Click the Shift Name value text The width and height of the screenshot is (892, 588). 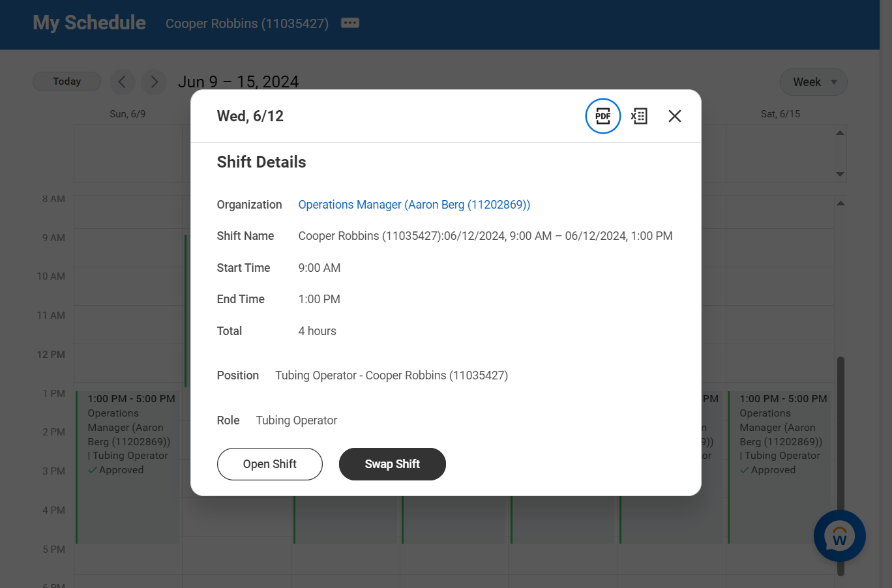pos(485,236)
